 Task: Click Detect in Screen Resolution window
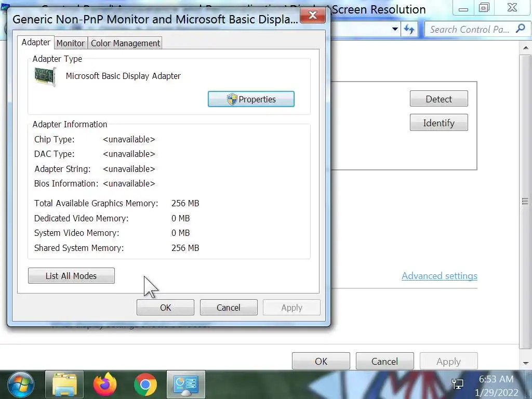438,99
